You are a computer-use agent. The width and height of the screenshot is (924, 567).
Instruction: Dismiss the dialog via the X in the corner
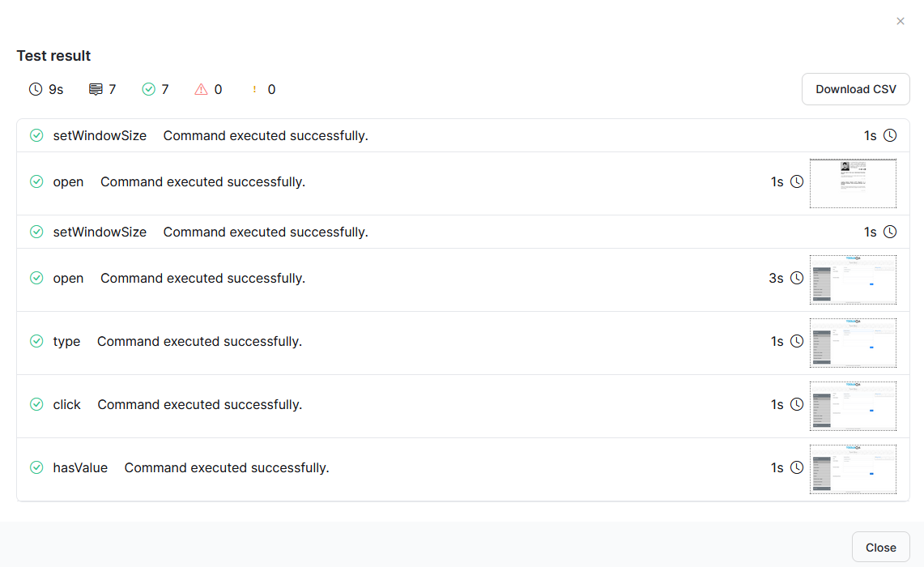[900, 21]
